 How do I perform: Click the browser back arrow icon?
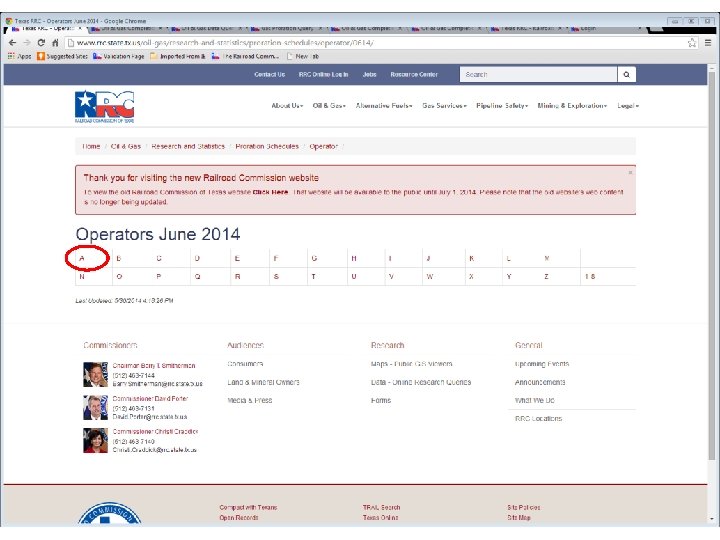(12, 43)
